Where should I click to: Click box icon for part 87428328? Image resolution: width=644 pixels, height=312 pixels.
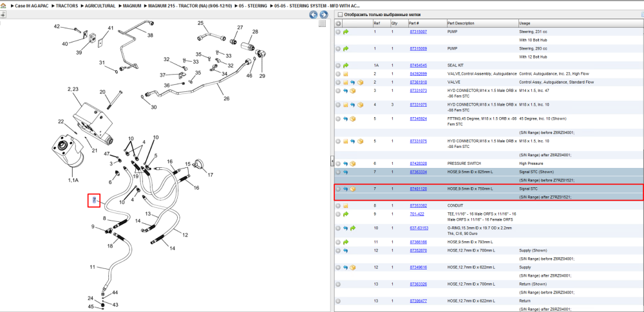point(352,163)
